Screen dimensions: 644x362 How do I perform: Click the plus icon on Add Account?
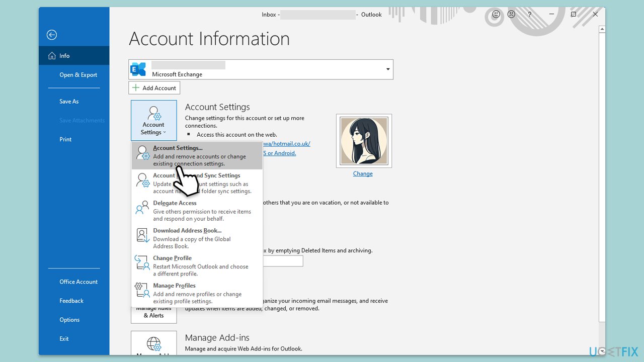(136, 88)
